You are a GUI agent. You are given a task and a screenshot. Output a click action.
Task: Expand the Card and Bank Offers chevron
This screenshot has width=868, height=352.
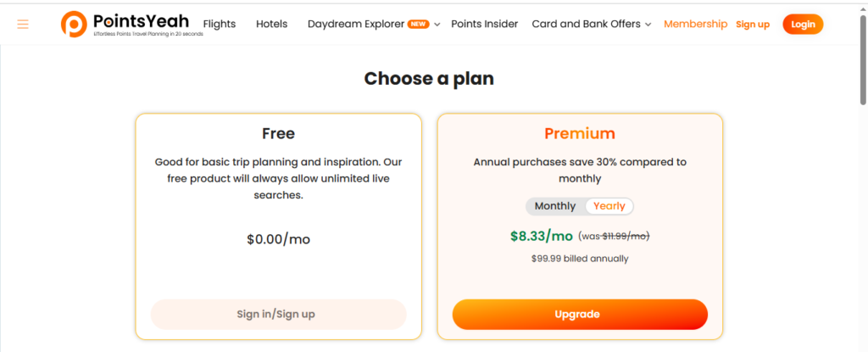coord(648,25)
